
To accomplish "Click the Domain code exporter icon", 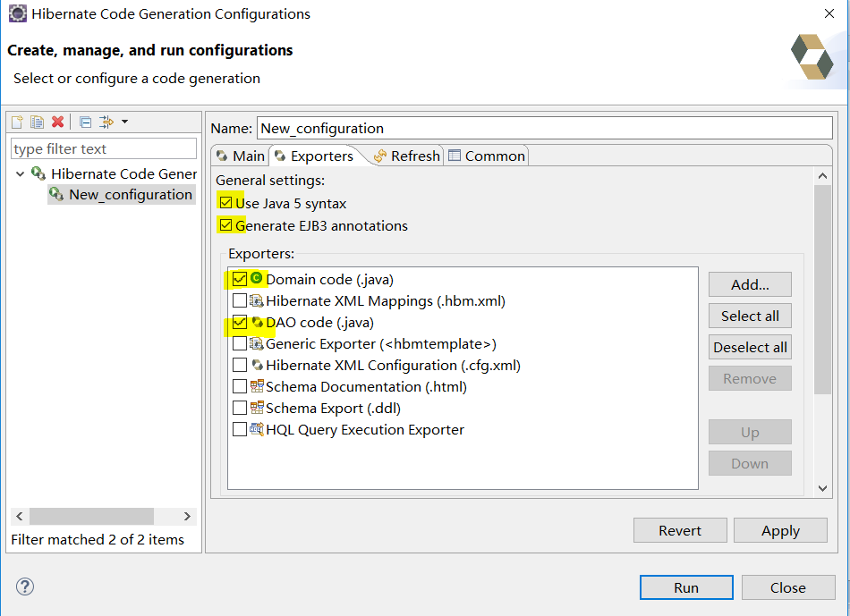I will pos(257,278).
